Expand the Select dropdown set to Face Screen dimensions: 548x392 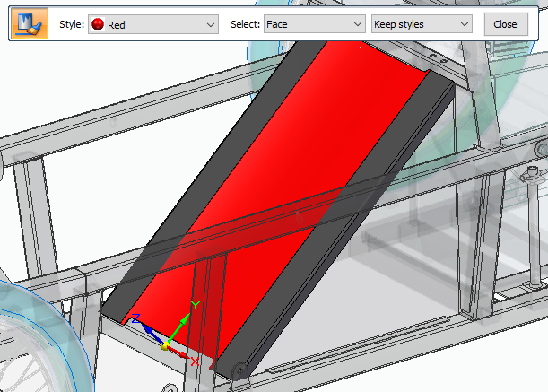click(314, 24)
